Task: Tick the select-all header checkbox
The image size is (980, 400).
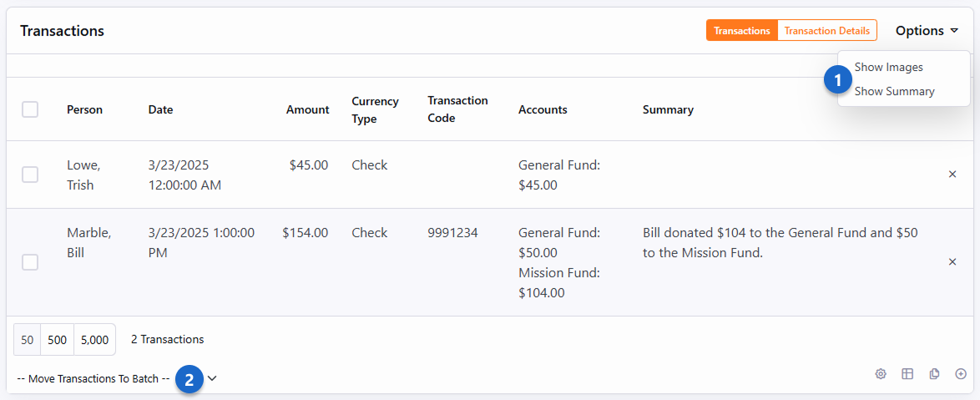Action: [30, 109]
